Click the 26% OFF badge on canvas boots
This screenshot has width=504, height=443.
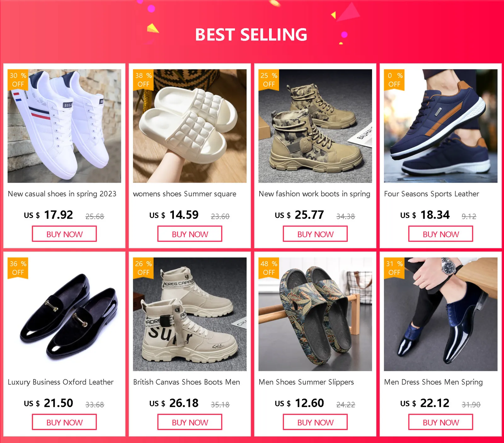point(143,268)
